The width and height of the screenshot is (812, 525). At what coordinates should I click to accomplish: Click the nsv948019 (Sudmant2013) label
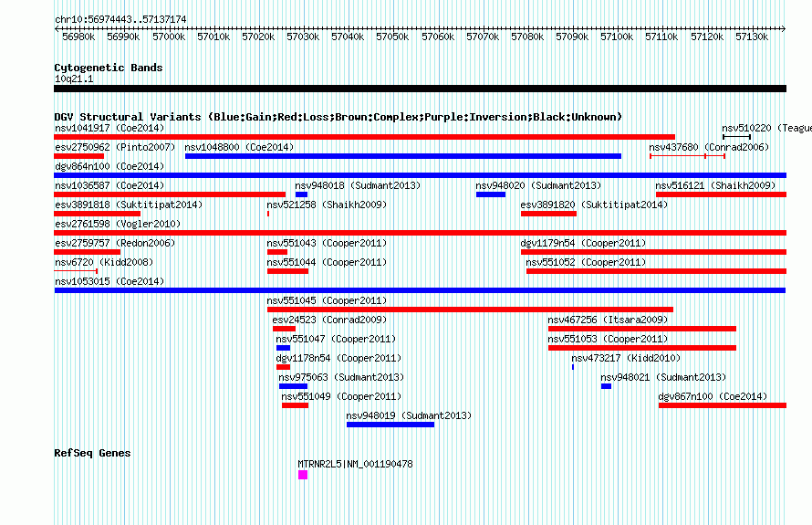[x=409, y=415]
